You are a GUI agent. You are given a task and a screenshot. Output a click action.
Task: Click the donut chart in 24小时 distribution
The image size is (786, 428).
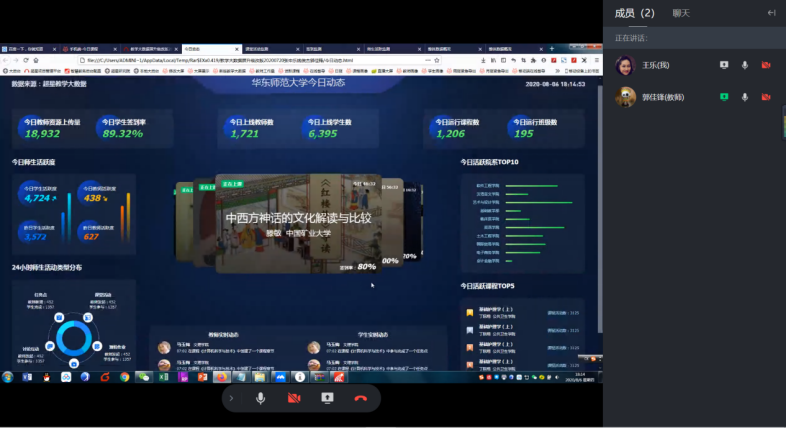coord(74,339)
